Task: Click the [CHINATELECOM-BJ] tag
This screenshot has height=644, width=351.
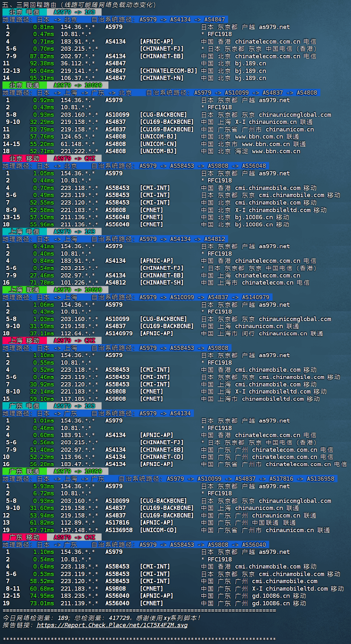Action: (168, 71)
